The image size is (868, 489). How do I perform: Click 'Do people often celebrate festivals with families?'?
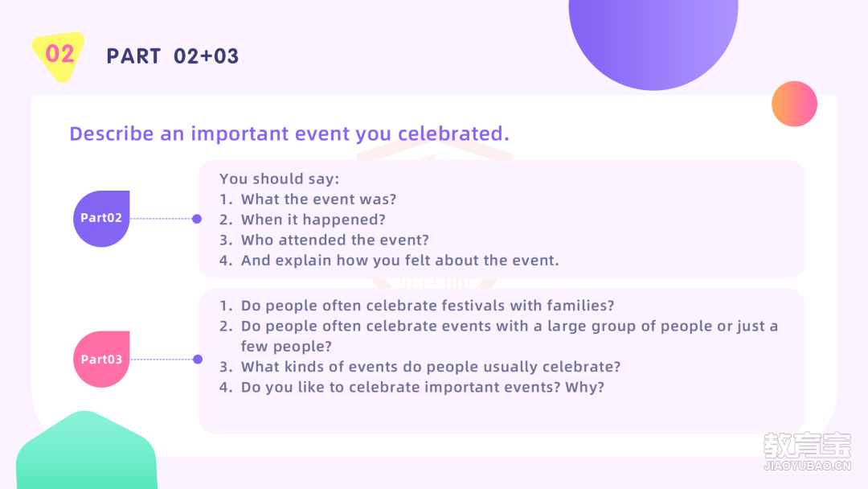point(417,306)
